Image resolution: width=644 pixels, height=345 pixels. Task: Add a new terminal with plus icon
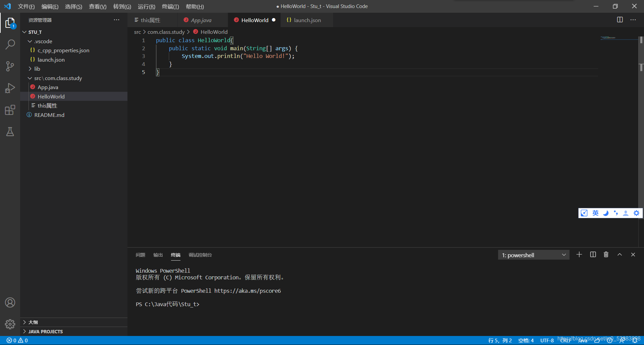pos(579,255)
